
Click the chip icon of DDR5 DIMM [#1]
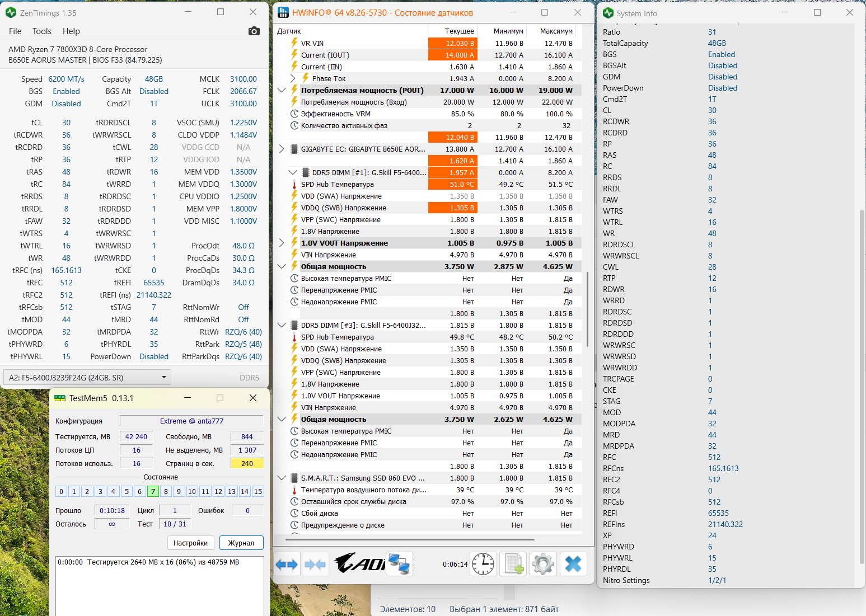point(306,172)
